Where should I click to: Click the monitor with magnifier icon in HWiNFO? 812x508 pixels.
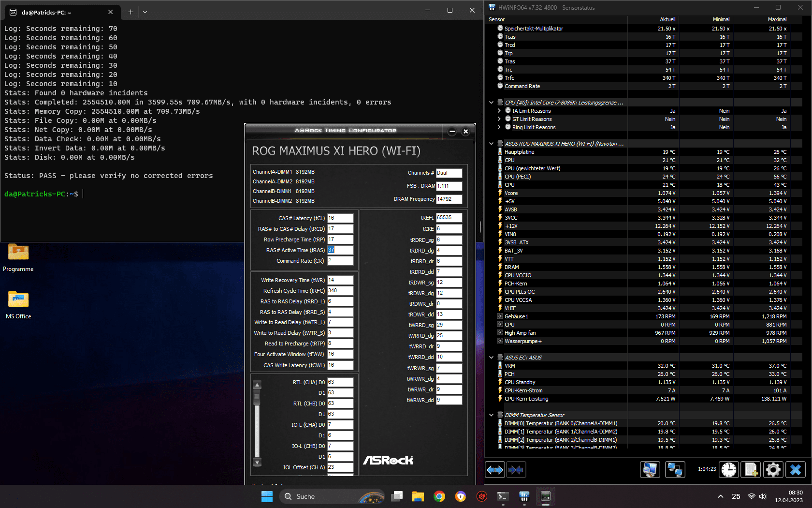coord(650,470)
